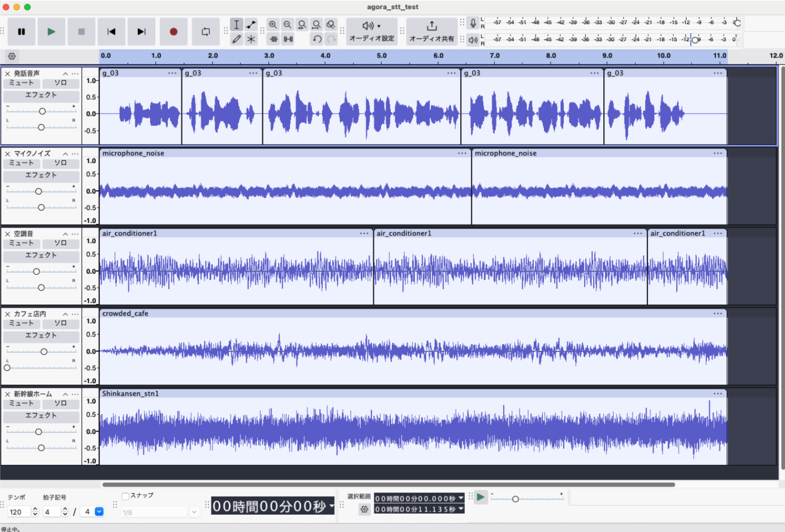Click the 新幹線ホーム track gain slider
This screenshot has height=532, width=785.
tap(41, 432)
